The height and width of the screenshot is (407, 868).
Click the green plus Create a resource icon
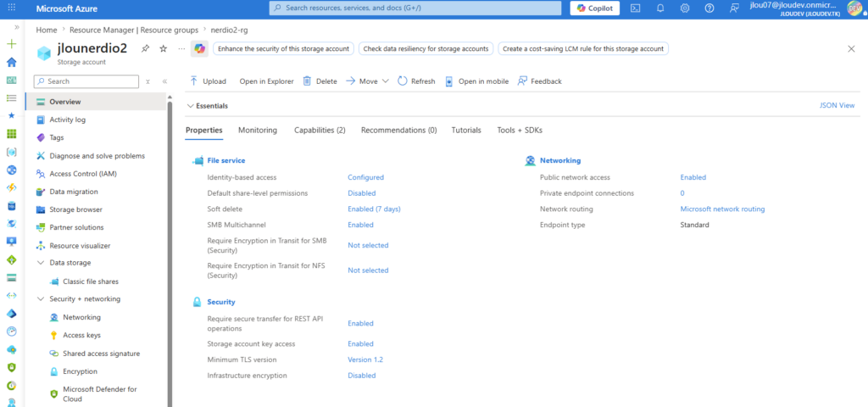point(12,44)
